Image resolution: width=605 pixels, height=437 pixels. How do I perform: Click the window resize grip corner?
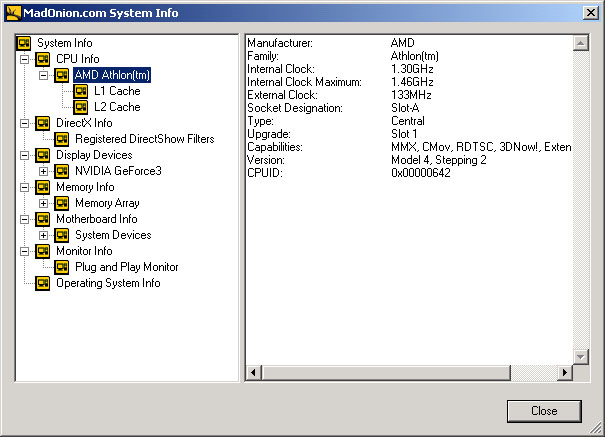point(597,428)
